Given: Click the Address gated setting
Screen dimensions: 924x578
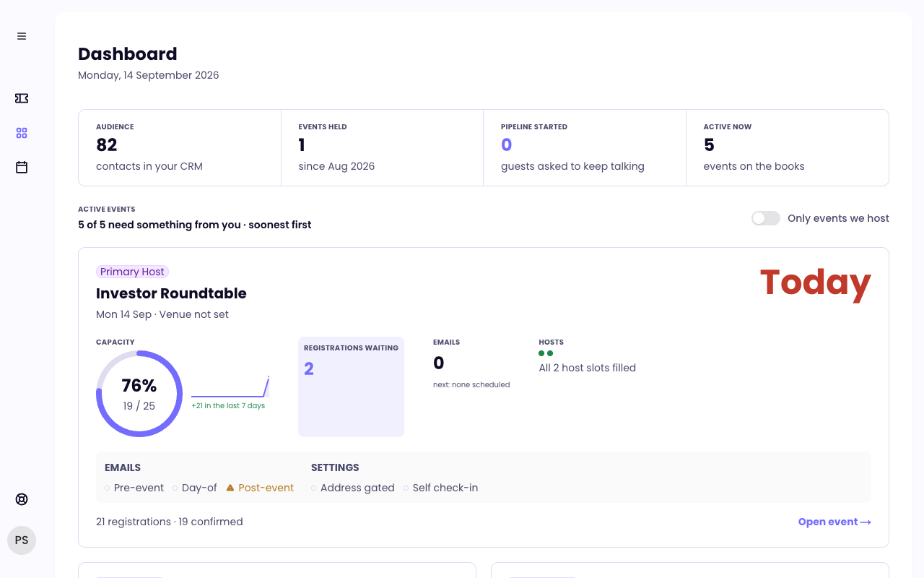Looking at the screenshot, I should (353, 488).
